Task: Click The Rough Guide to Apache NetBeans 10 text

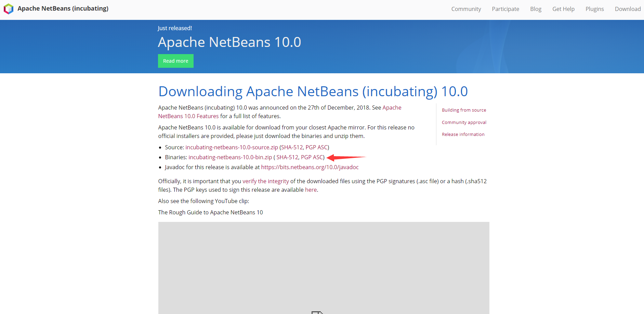Action: 210,212
